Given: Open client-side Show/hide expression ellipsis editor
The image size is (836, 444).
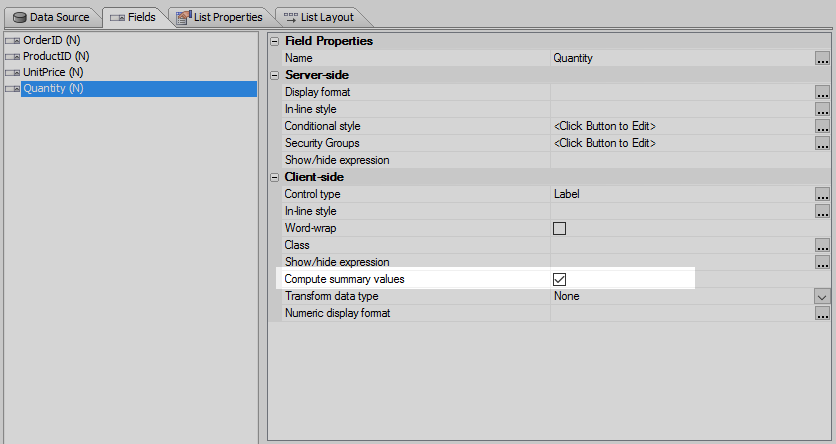Looking at the screenshot, I should [822, 262].
